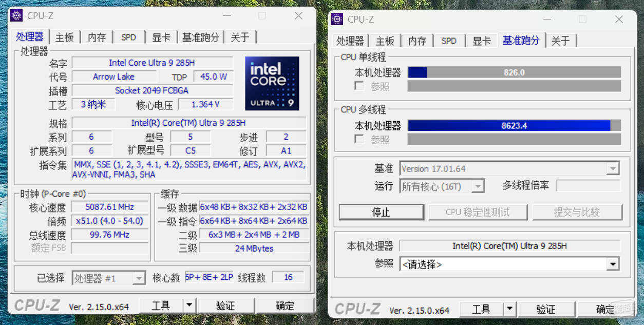
Task: Click the single-thread score bar showing 826.0
Action: [514, 72]
